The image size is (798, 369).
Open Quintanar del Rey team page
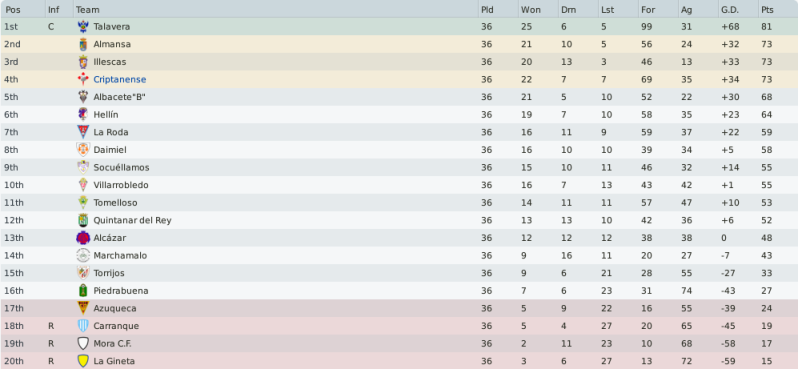click(x=132, y=220)
